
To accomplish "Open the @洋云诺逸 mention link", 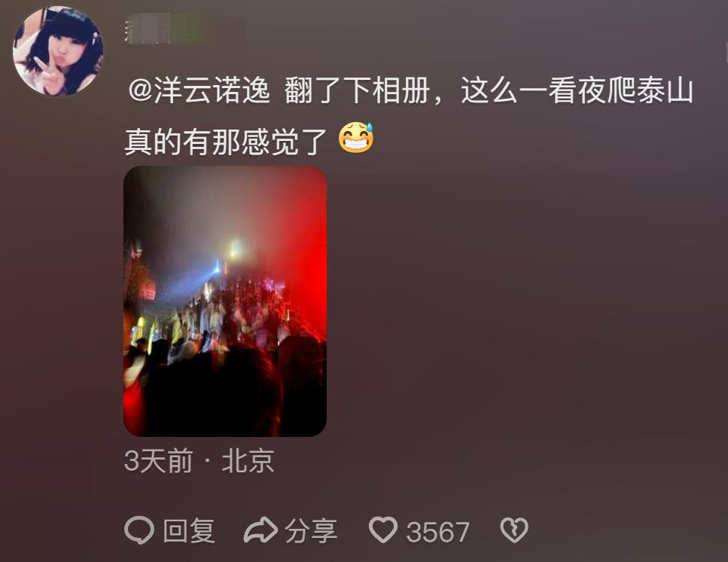I will (x=199, y=90).
